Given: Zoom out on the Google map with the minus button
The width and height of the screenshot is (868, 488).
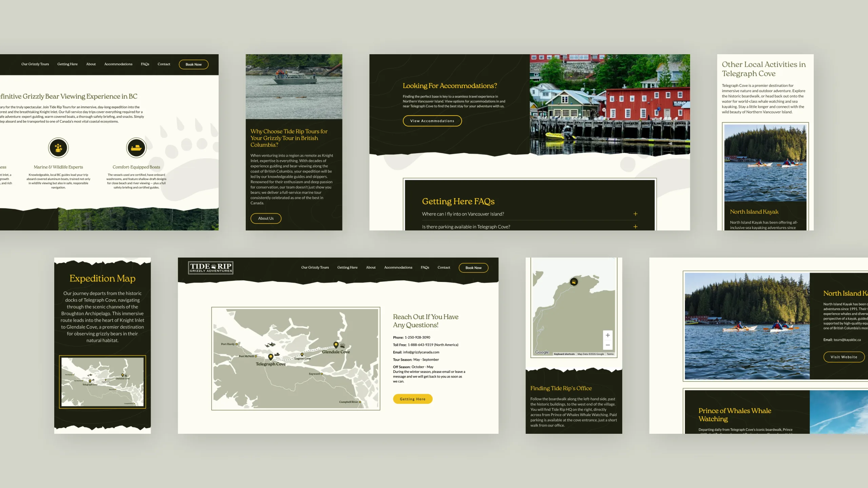Looking at the screenshot, I should 608,345.
